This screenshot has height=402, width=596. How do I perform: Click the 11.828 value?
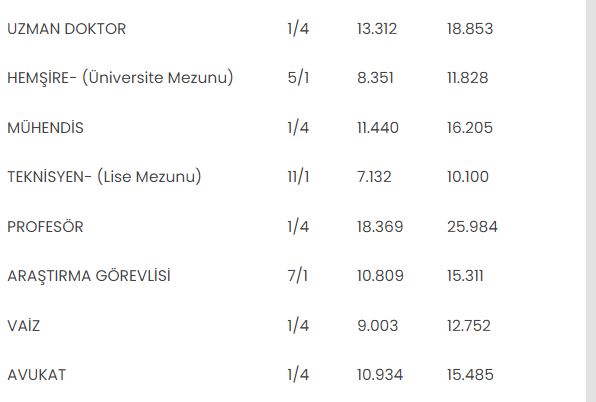click(x=468, y=78)
